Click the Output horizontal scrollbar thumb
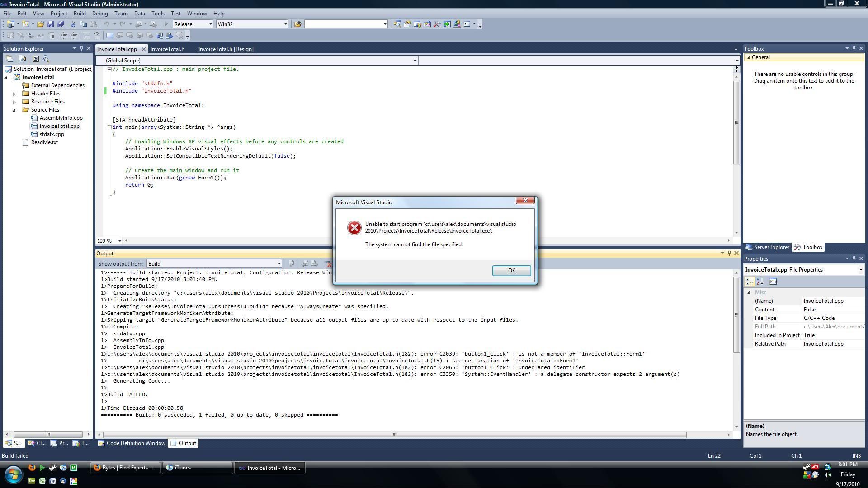This screenshot has height=488, width=868. (394, 435)
